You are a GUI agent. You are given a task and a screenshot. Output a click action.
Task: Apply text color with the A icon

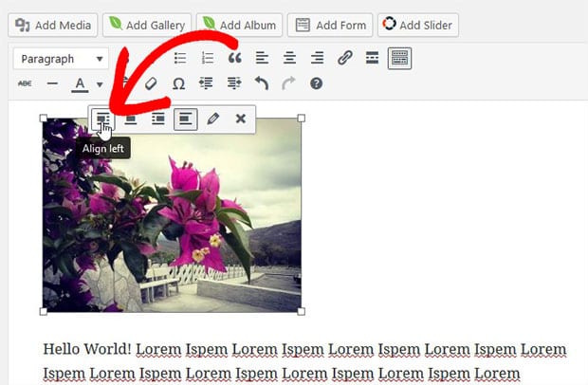pos(80,84)
